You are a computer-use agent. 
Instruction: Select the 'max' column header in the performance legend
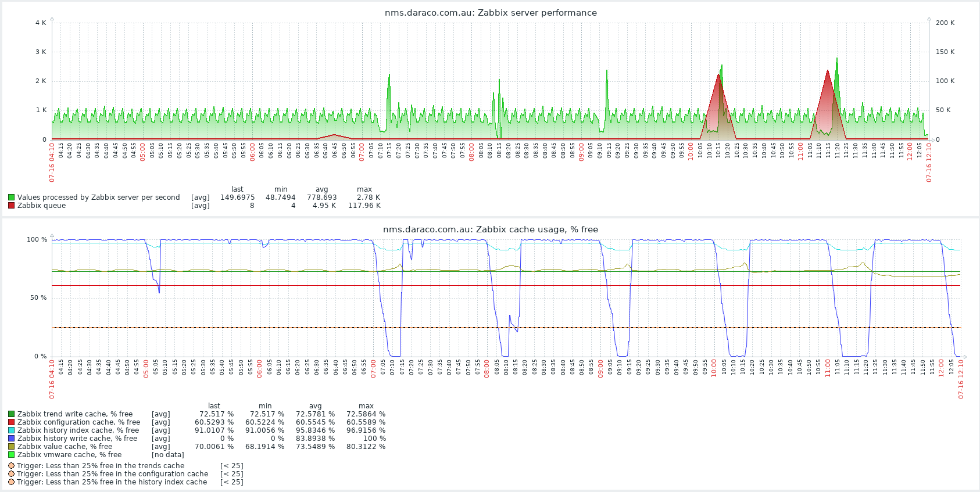click(364, 189)
